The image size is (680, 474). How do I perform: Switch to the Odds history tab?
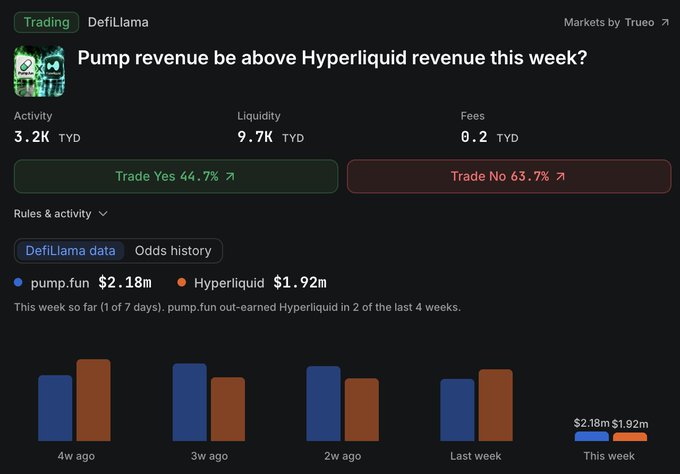coord(173,251)
